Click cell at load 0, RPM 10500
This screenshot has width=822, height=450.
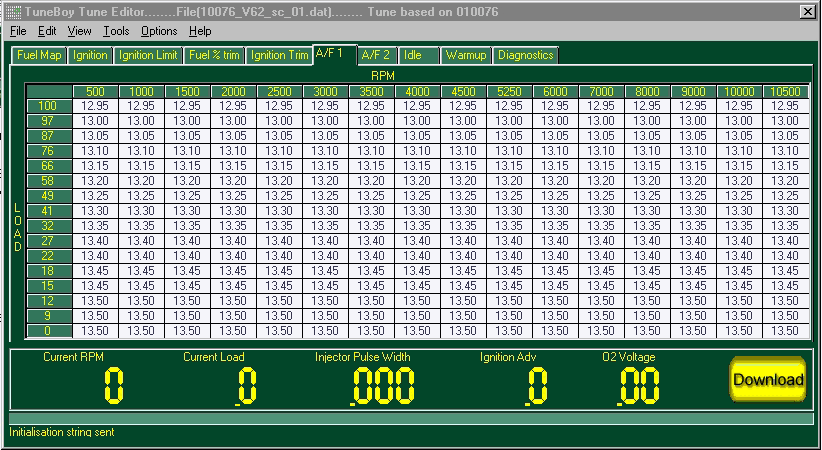coord(786,331)
